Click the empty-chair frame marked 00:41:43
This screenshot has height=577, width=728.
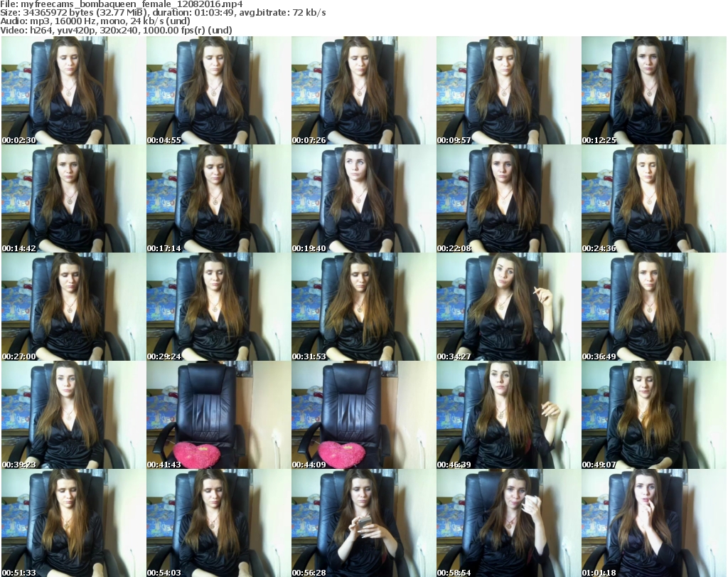pos(219,415)
